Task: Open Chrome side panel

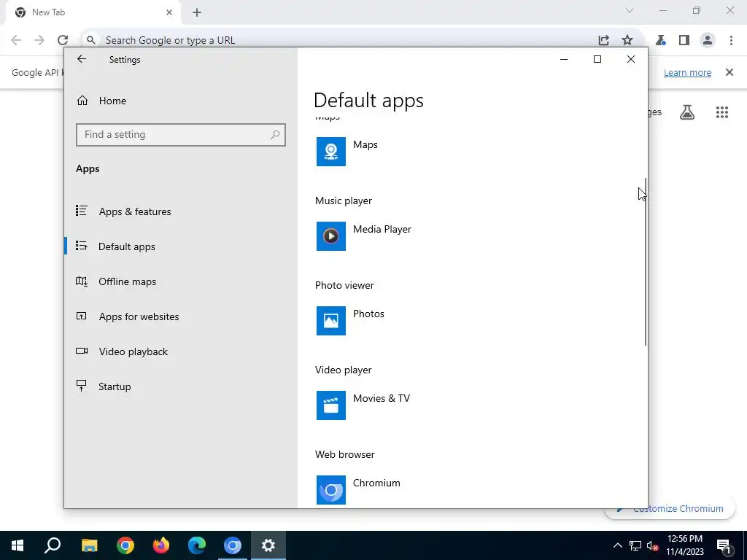Action: [x=684, y=40]
